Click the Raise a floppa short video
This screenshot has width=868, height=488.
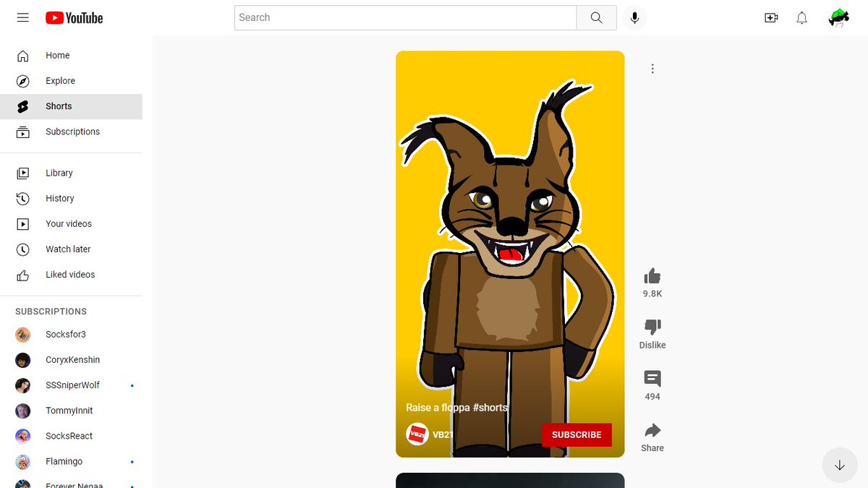click(510, 254)
